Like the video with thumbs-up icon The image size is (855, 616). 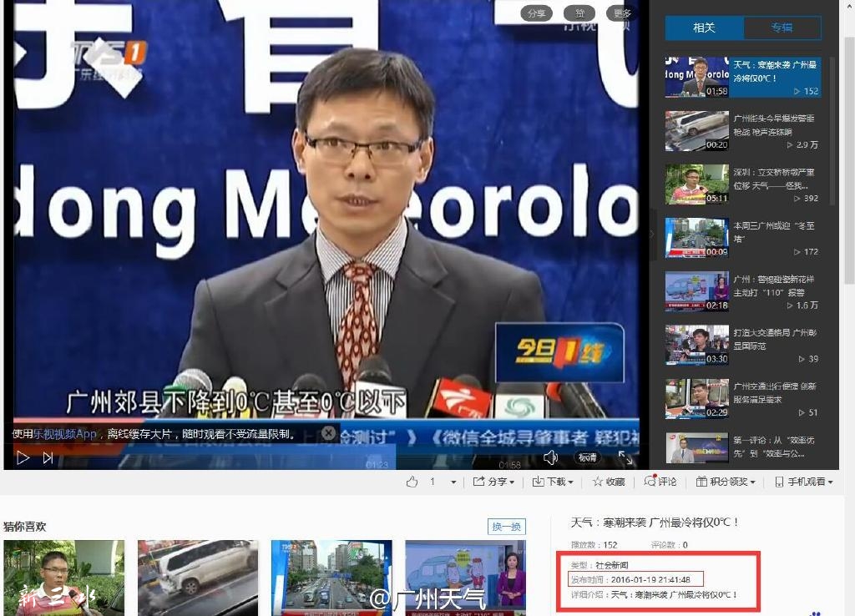click(412, 482)
